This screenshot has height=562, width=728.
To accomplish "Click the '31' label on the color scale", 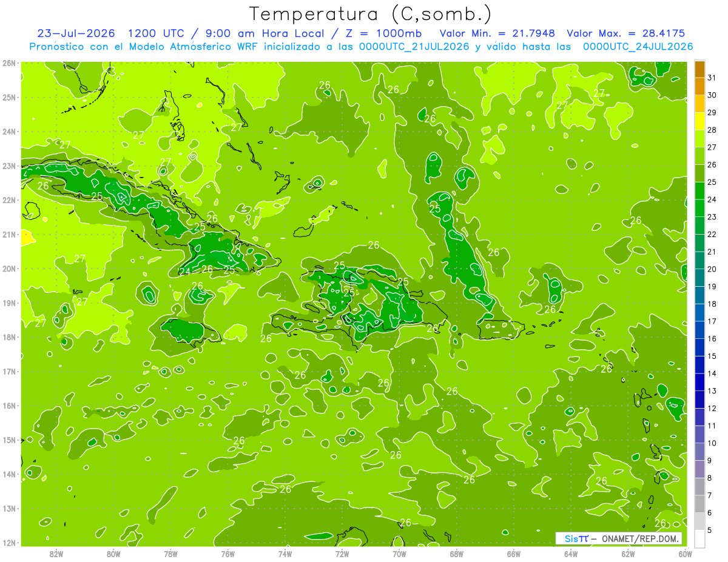I will coord(712,78).
